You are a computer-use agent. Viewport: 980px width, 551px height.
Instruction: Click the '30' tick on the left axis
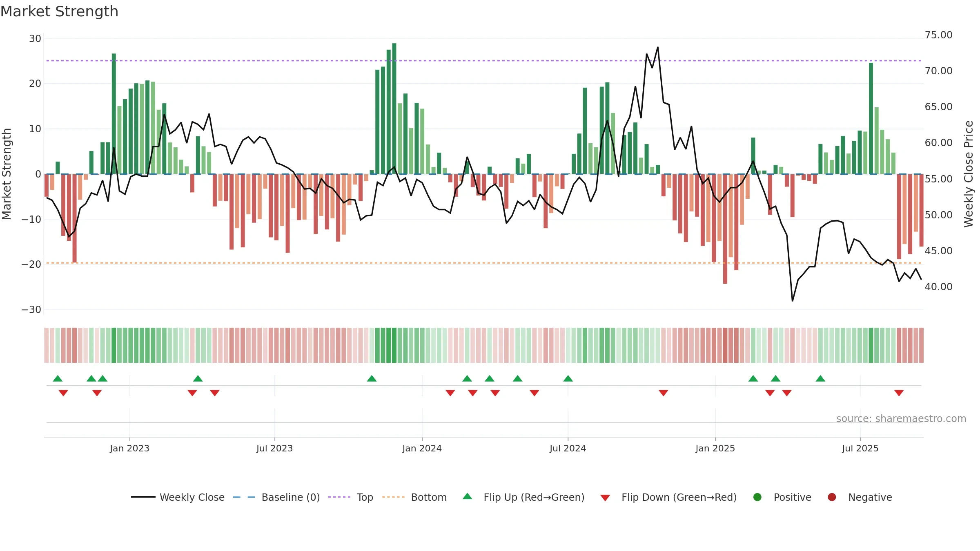tap(35, 39)
